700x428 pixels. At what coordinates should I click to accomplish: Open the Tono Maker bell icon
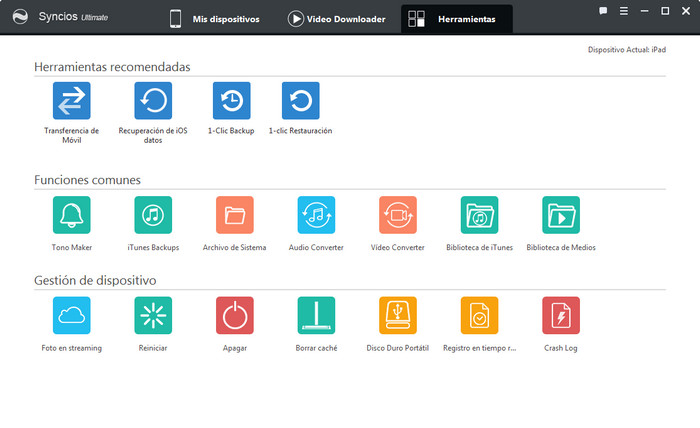coord(71,215)
